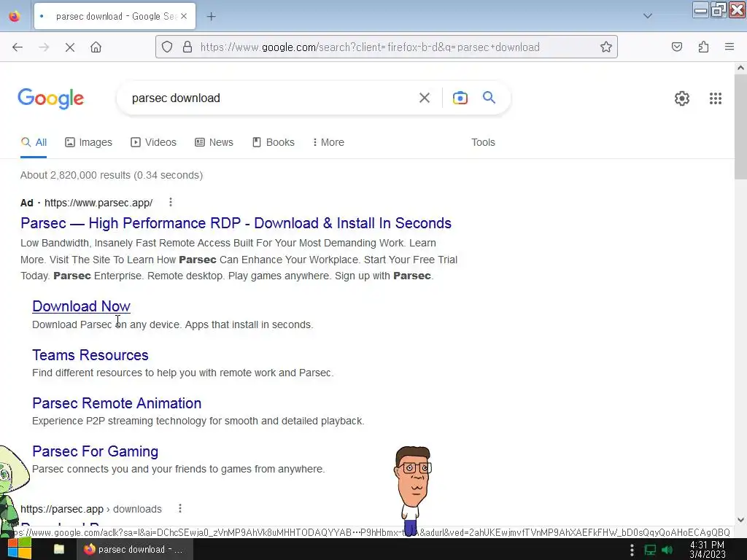Screen dimensions: 747x560
Task: Show hidden tray icons via dots
Action: pos(632,550)
